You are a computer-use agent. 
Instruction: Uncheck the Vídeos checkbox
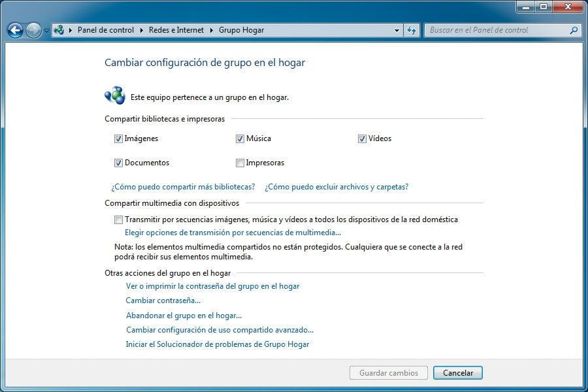[362, 139]
